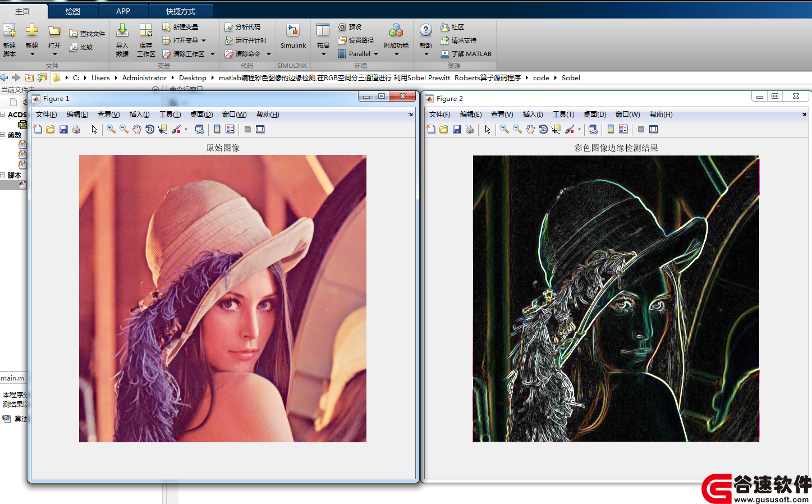
Task: Click the Open File icon in Figure 2 toolbar
Action: [444, 129]
